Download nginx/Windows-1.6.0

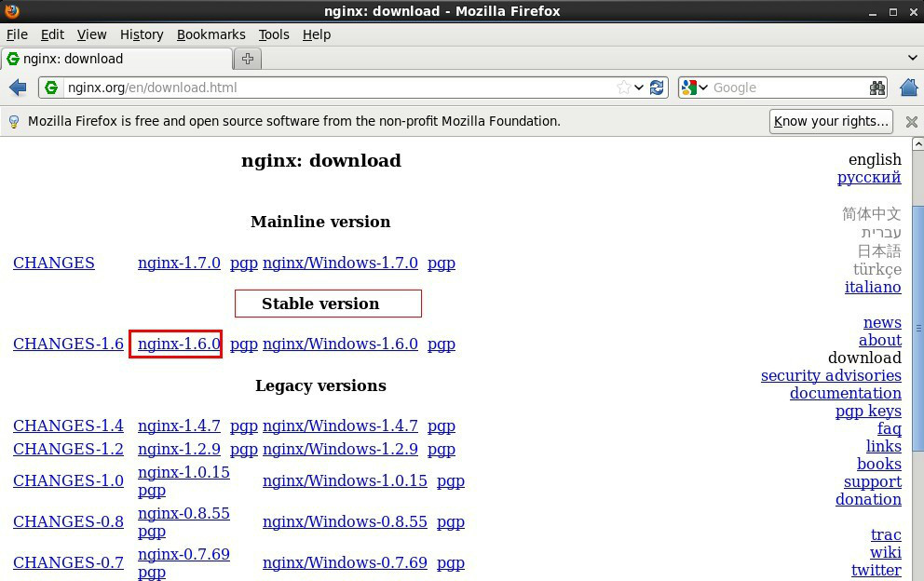[341, 344]
